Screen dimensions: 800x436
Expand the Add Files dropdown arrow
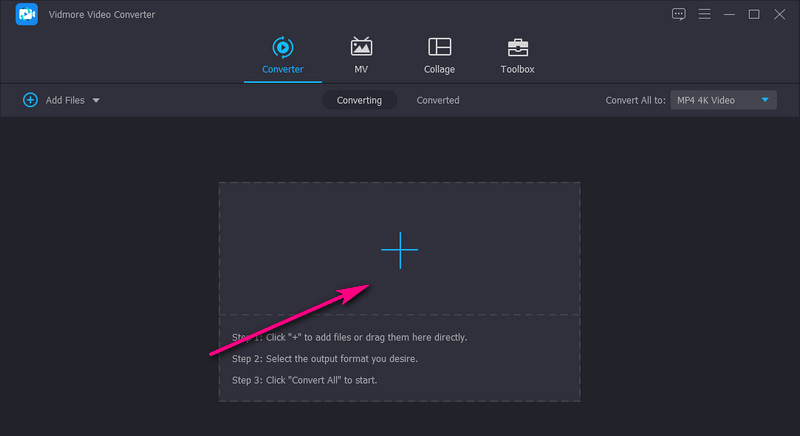96,100
